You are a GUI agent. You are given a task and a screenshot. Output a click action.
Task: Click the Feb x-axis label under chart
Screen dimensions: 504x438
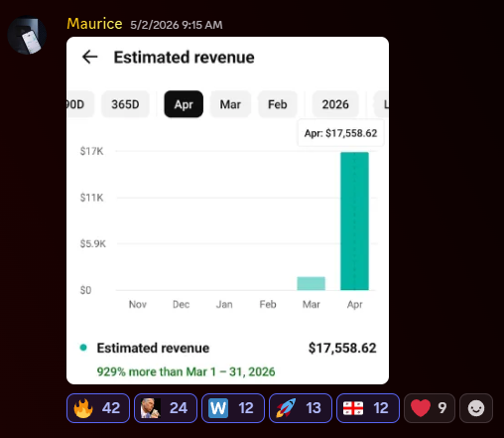click(268, 304)
